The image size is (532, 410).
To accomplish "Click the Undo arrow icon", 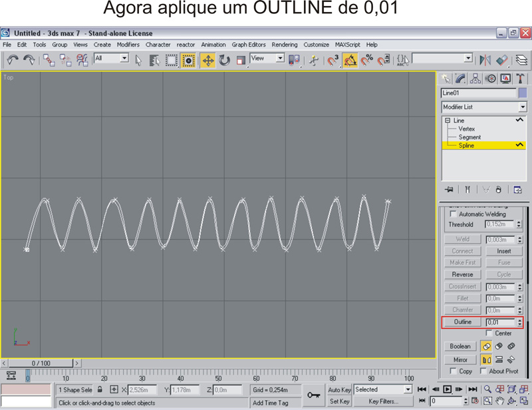I will pyautogui.click(x=13, y=60).
